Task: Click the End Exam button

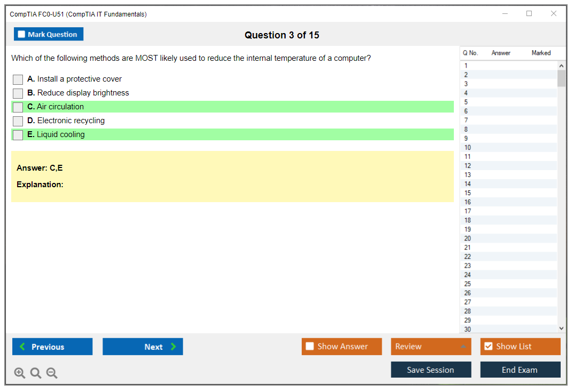Action: (520, 370)
